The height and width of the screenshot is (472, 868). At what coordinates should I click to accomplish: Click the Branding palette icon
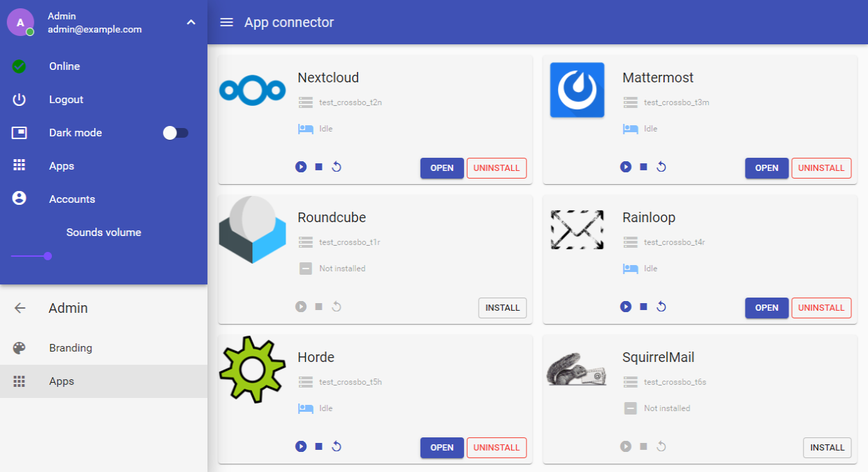click(19, 348)
